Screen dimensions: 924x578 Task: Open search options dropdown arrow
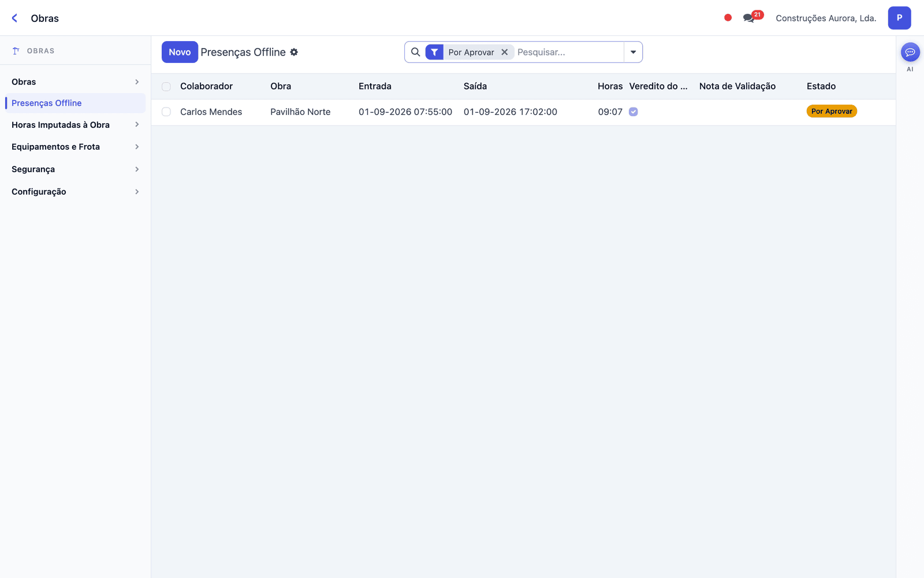[633, 52]
